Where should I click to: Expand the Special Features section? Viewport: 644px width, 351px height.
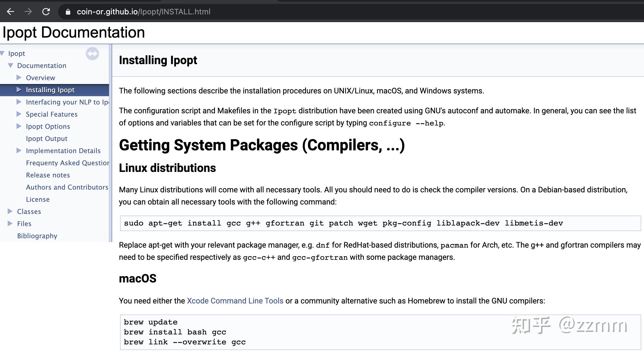coord(19,114)
